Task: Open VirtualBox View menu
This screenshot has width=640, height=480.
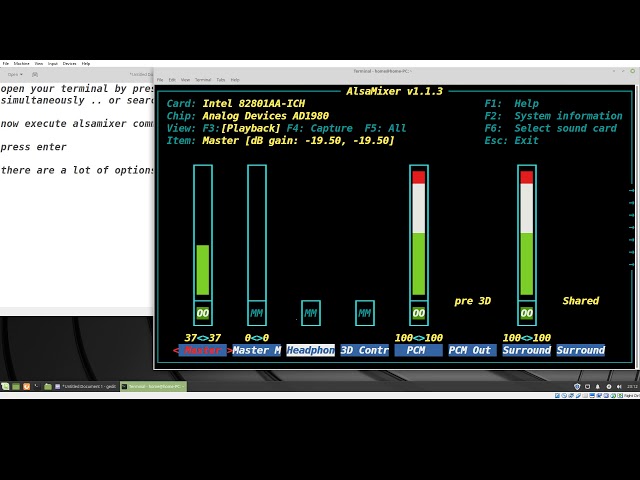Action: pos(39,64)
